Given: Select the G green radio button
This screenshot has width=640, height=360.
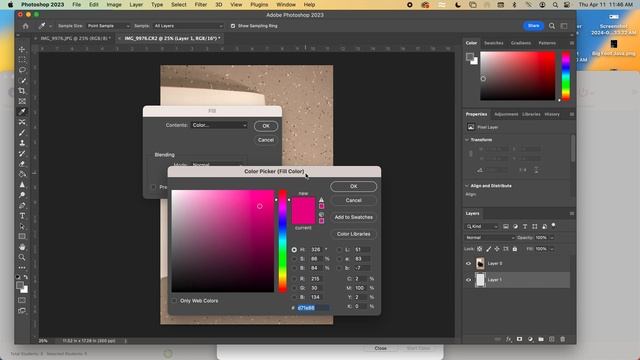Looking at the screenshot, I should (x=294, y=288).
